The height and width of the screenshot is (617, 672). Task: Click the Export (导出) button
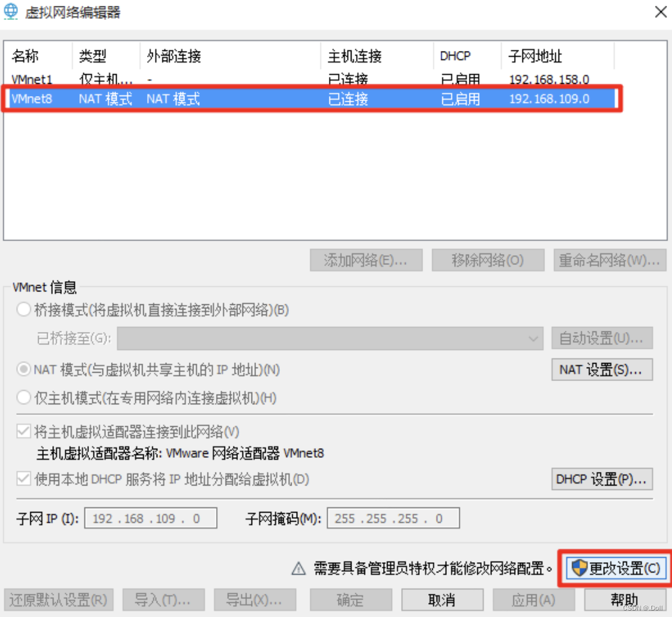point(255,600)
